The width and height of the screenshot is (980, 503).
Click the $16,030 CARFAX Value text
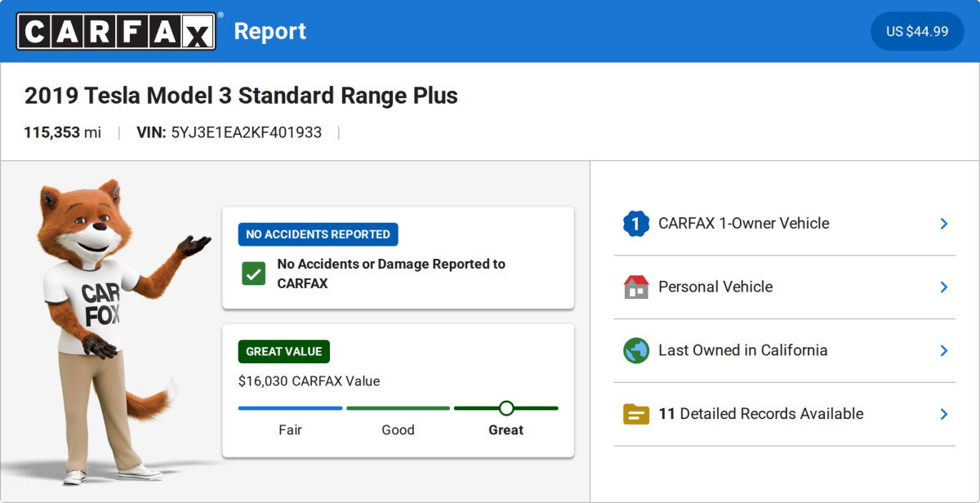(x=309, y=381)
